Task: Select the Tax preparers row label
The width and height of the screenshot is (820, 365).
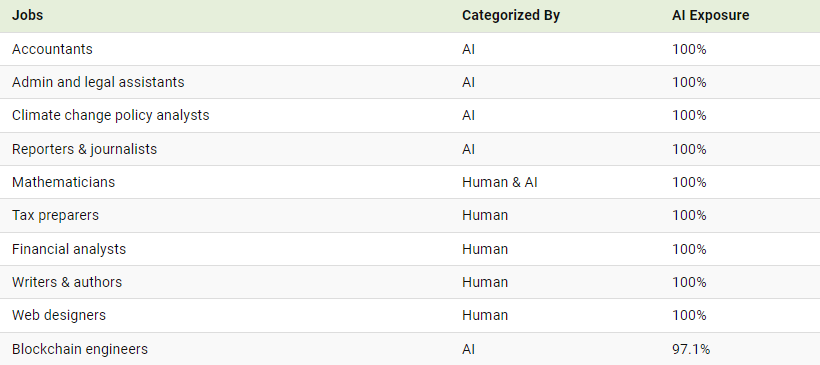Action: click(x=55, y=215)
